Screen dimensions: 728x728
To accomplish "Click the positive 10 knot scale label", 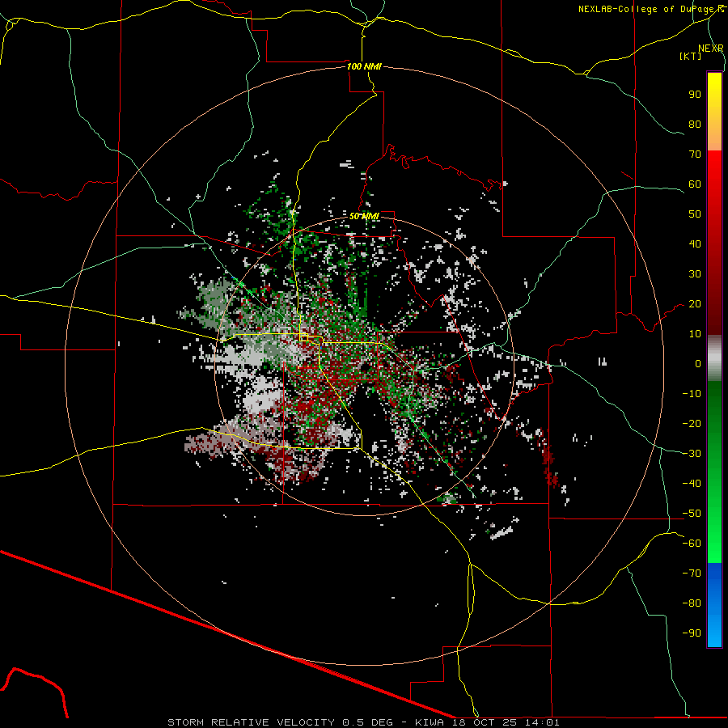I will click(x=695, y=334).
